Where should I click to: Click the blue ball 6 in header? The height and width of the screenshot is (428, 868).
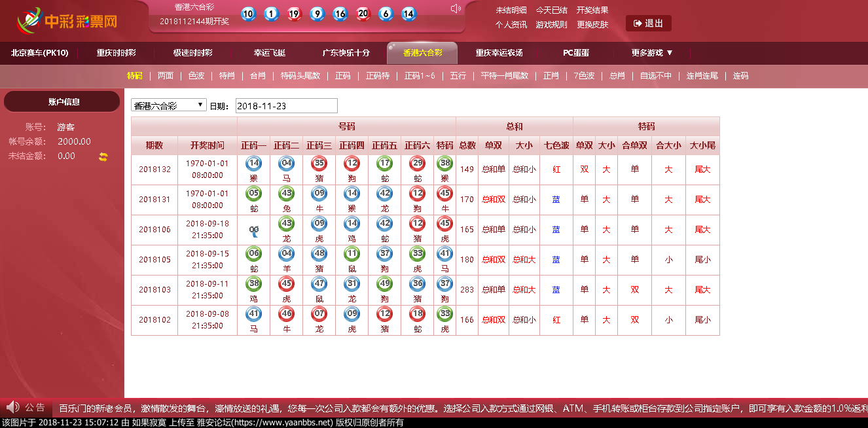(386, 14)
